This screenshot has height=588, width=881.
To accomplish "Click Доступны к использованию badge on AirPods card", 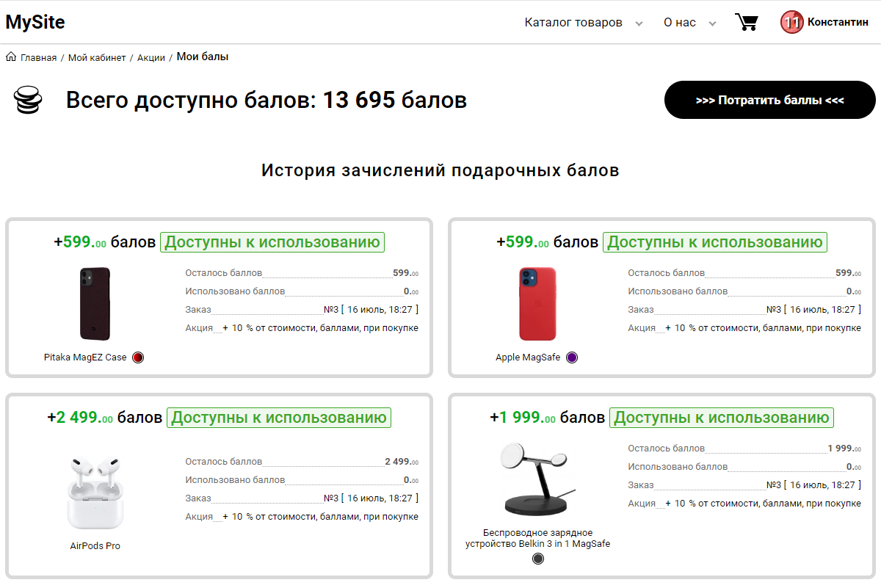I will [279, 418].
